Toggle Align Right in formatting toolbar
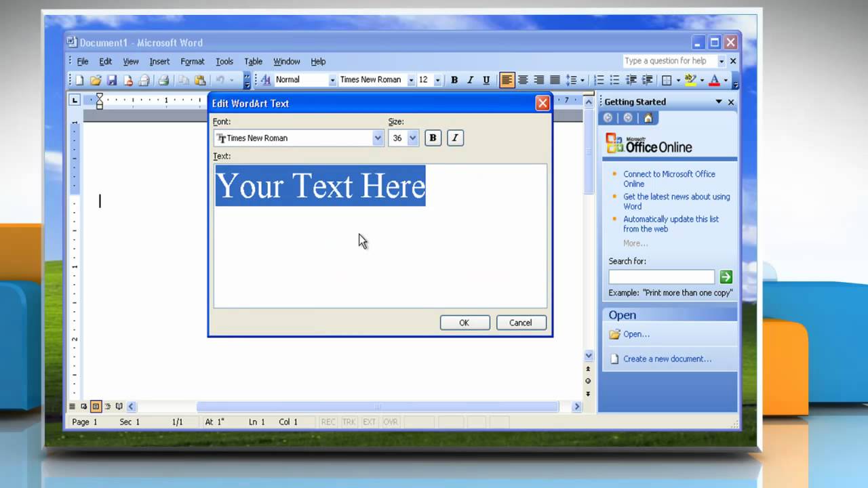 click(x=539, y=80)
